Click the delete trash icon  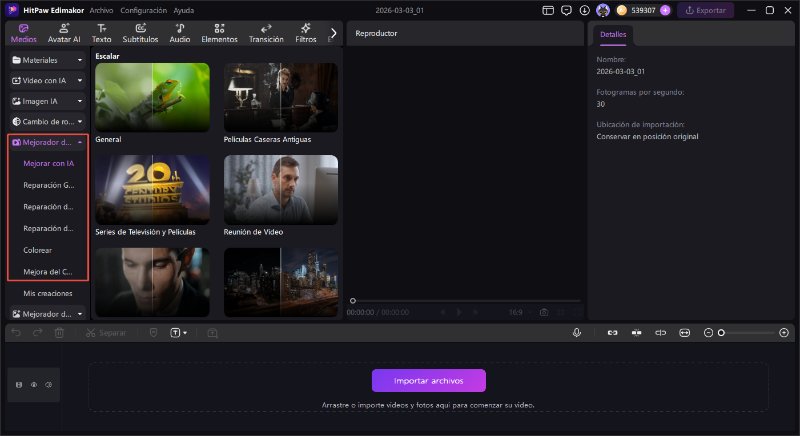click(59, 332)
